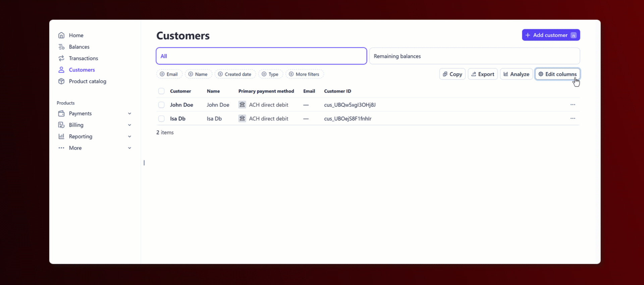Click the Payments wallet icon

coord(61,113)
